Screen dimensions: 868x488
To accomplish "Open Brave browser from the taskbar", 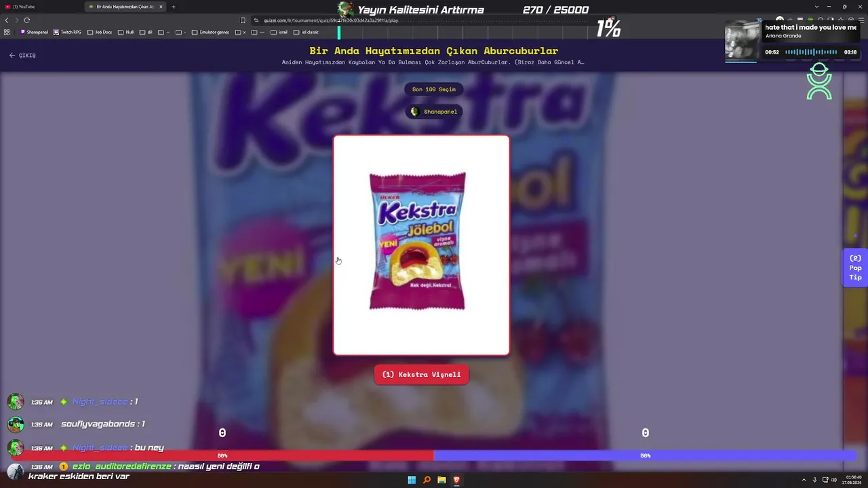I will [x=456, y=480].
